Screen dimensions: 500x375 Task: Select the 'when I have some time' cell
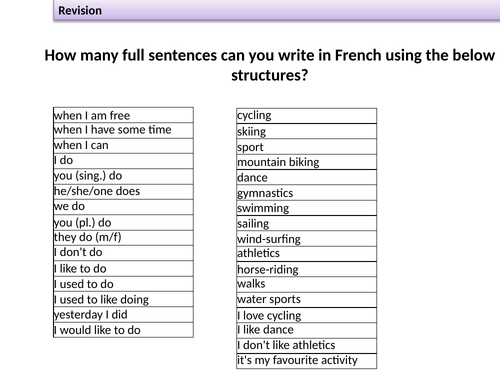(123, 130)
